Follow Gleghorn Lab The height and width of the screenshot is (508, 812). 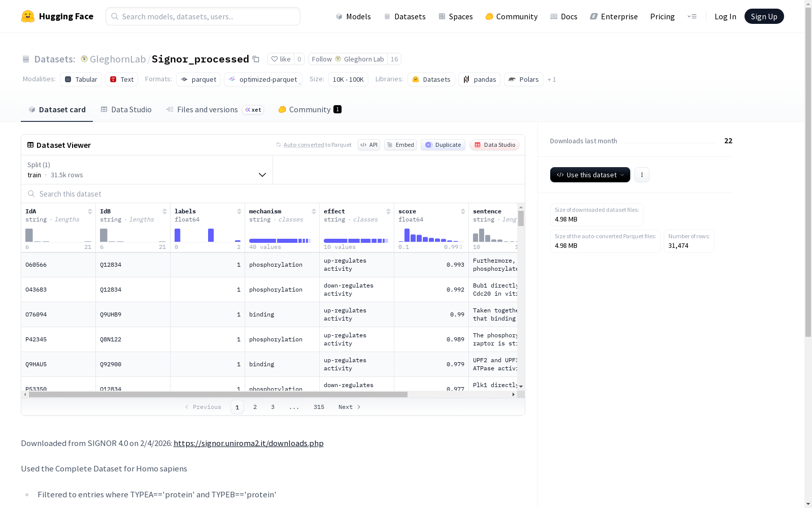tap(348, 59)
